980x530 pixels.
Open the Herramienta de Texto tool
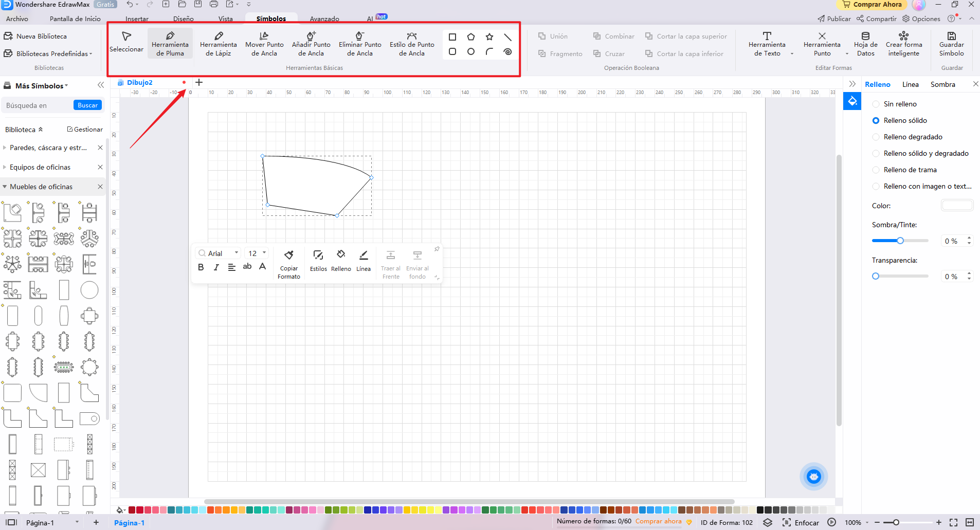tap(767, 43)
